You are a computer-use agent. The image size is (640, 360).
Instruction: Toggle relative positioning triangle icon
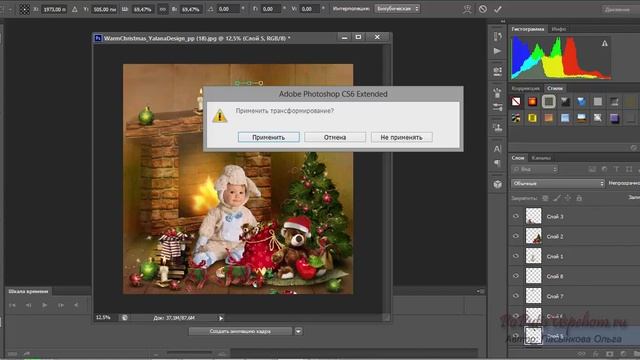point(75,9)
